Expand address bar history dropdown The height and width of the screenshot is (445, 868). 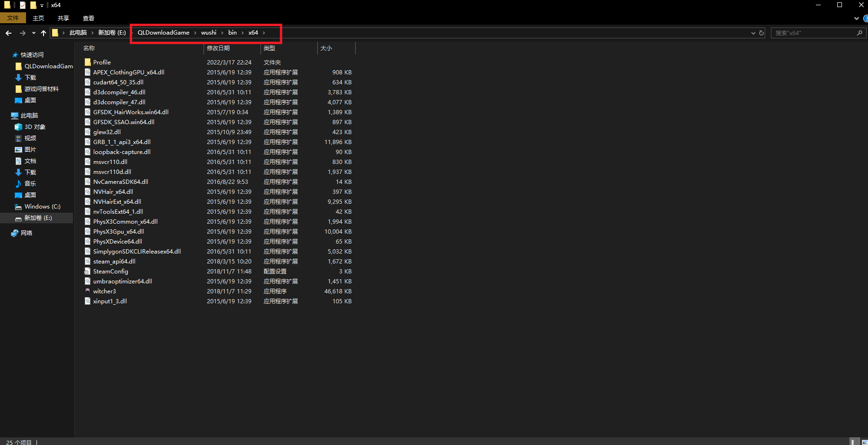pos(753,33)
